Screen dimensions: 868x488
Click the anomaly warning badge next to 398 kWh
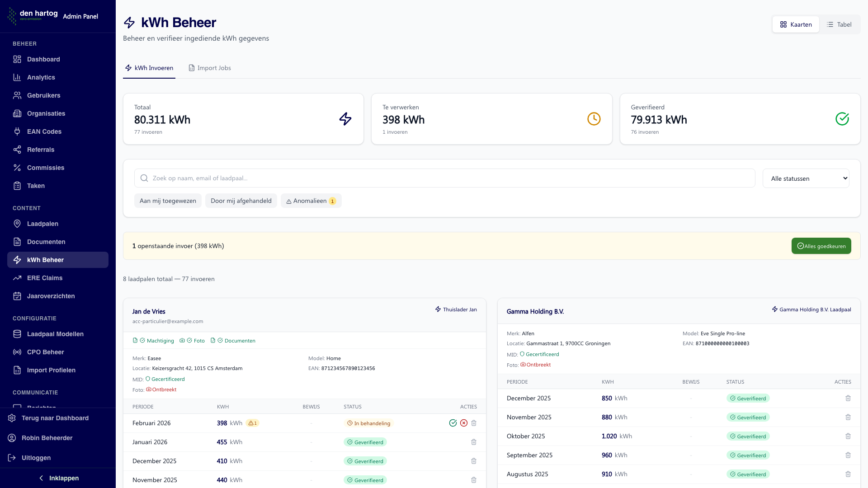coord(253,423)
